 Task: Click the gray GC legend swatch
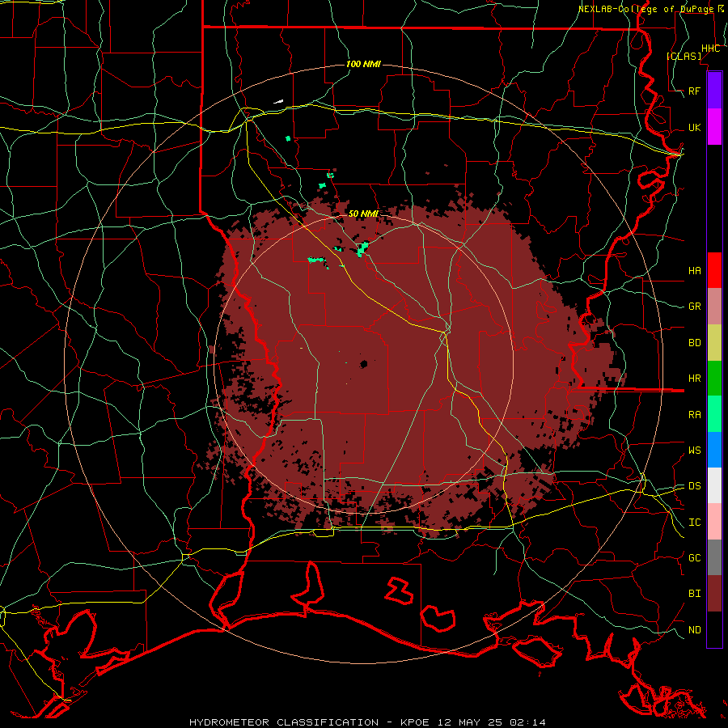[x=714, y=557]
